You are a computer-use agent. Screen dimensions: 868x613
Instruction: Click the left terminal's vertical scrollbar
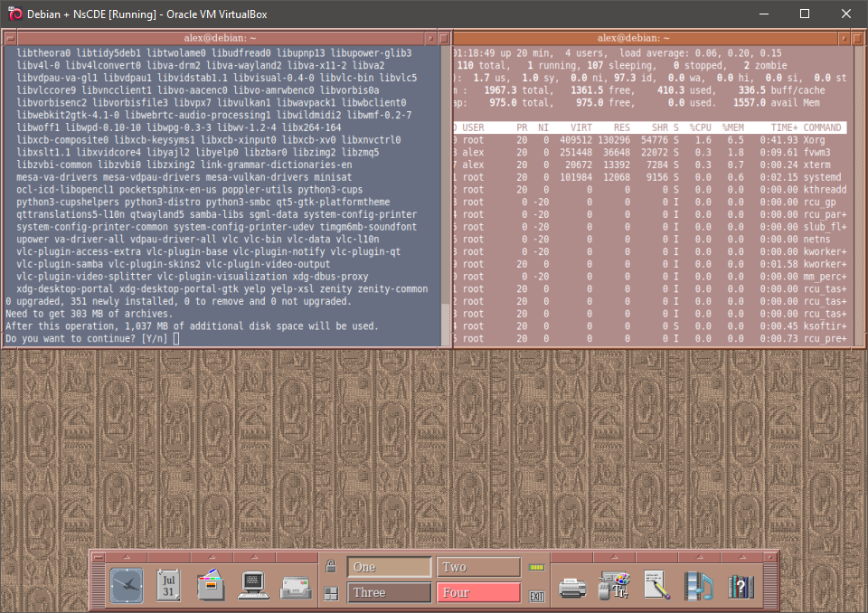click(x=445, y=181)
